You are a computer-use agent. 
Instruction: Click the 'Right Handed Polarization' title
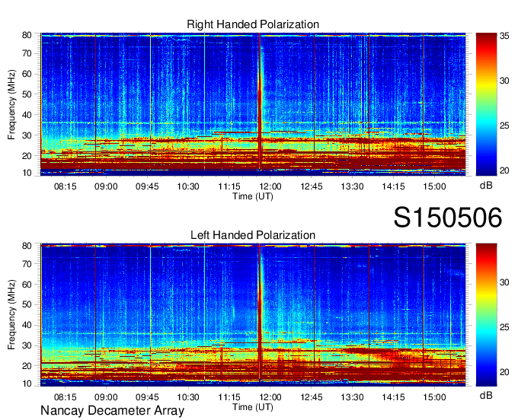click(253, 24)
